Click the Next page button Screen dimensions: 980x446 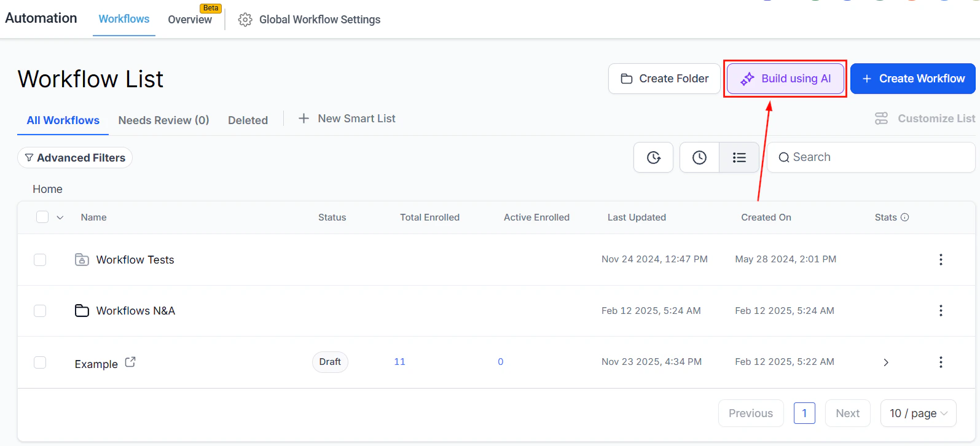pos(848,413)
